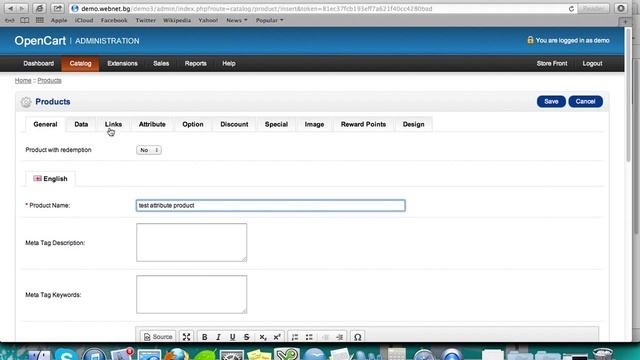The image size is (640, 360).
Task: Apply underline formatting in the editor
Action: pyautogui.click(x=232, y=337)
